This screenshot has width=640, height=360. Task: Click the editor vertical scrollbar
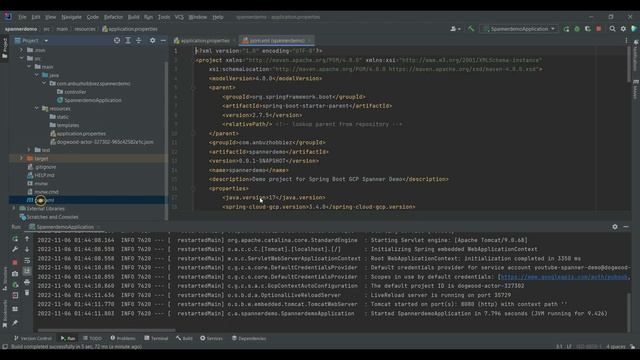click(x=629, y=64)
